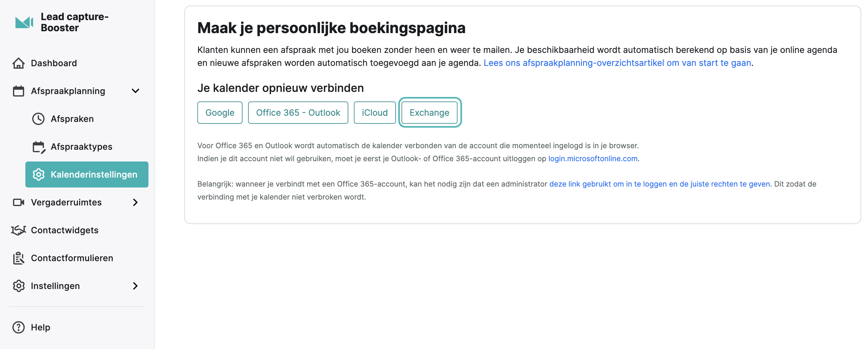The image size is (868, 349).
Task: Collapse the Afspraakplanning chevron
Action: click(x=135, y=91)
